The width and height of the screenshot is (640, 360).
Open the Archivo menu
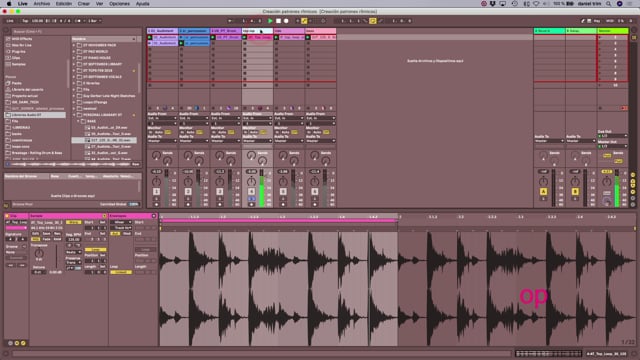42,4
